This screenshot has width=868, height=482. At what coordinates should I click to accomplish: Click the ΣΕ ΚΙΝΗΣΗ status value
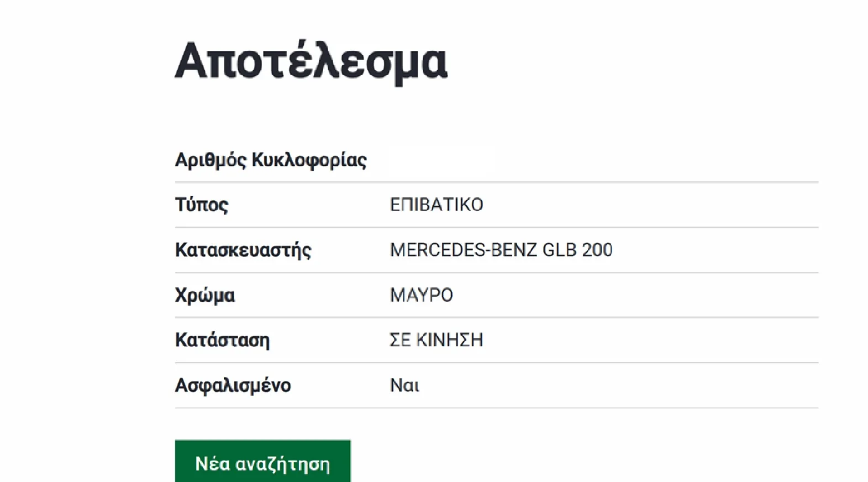pyautogui.click(x=436, y=339)
